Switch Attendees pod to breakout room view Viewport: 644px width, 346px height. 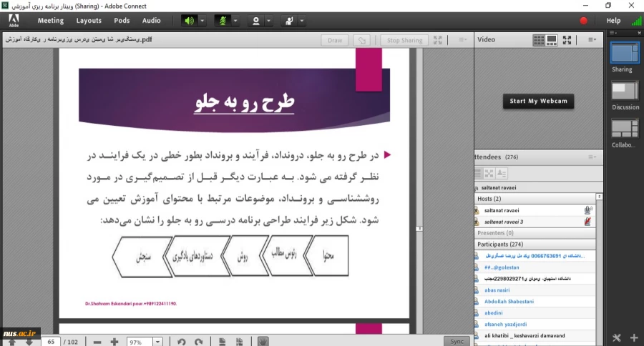[489, 174]
